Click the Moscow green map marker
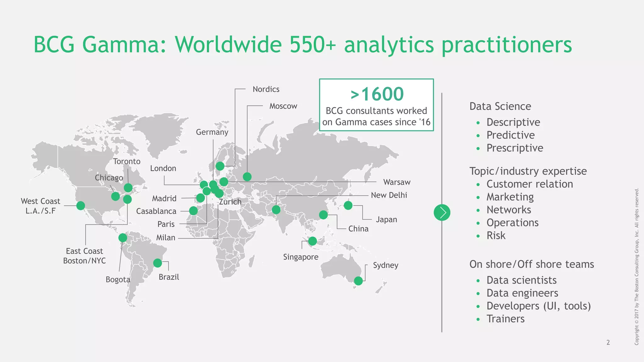The width and height of the screenshot is (644, 362). [247, 177]
